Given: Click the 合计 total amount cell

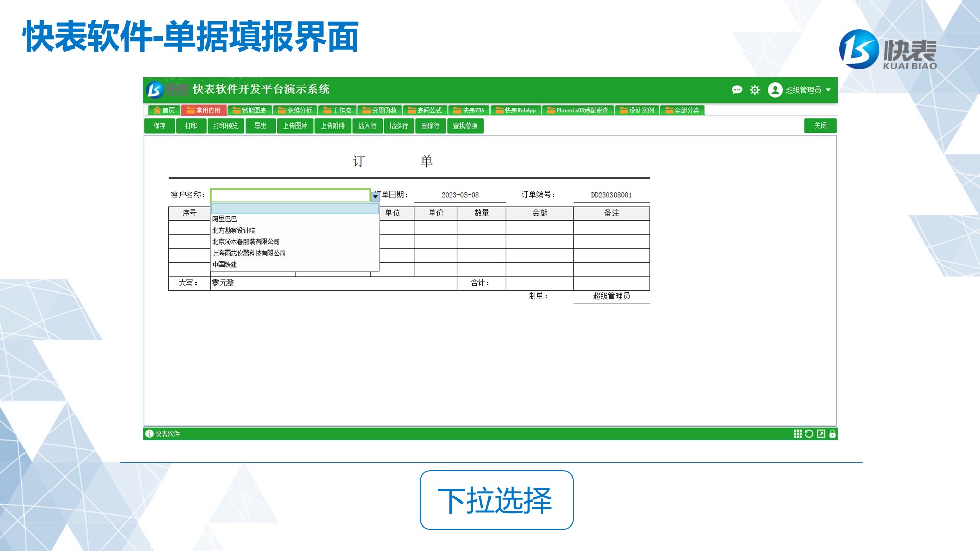Looking at the screenshot, I should [540, 283].
